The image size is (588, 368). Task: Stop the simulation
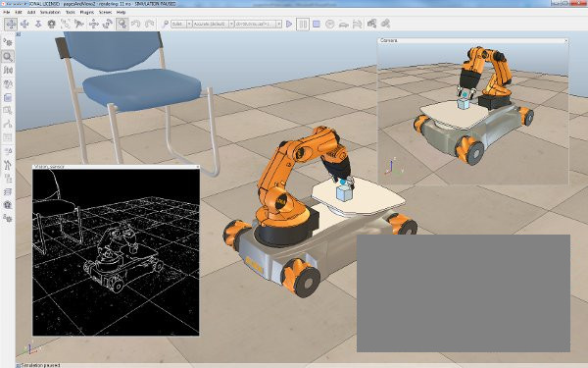(x=317, y=24)
